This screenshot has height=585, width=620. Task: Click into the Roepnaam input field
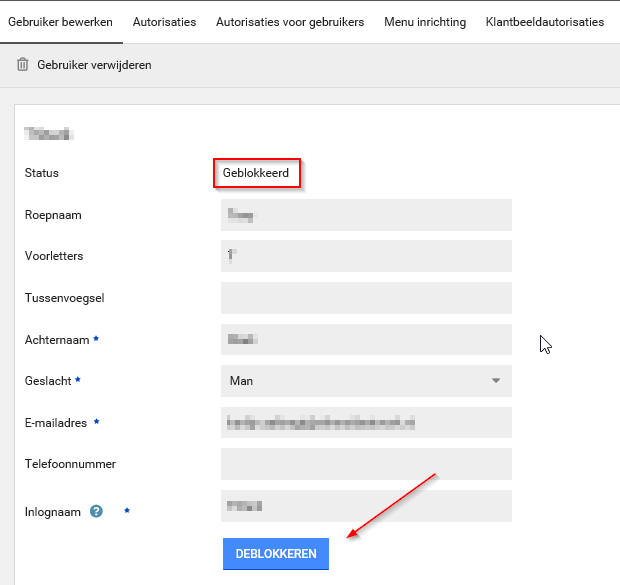pos(366,215)
